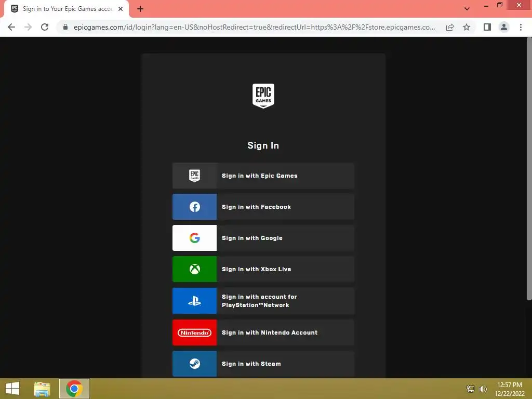This screenshot has height=399, width=532.
Task: Choose Sign in with Google
Action: pyautogui.click(x=263, y=238)
